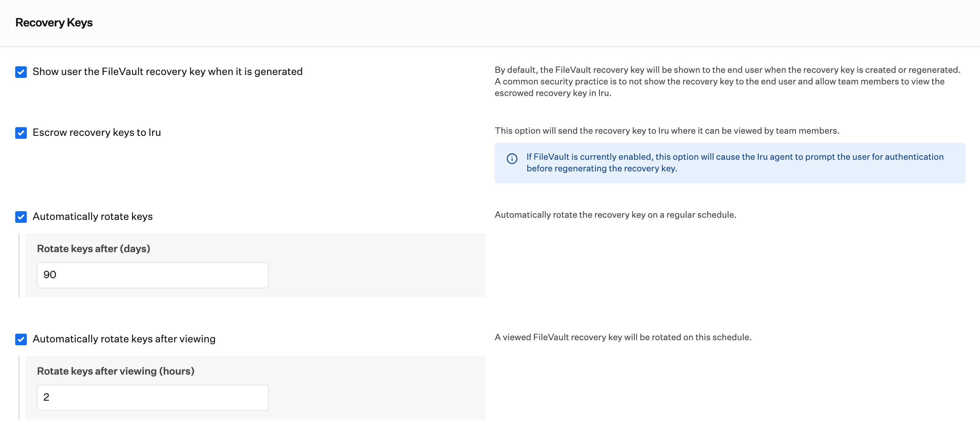Click the This option will send description
Viewport: 980px width, 434px height.
(x=667, y=130)
